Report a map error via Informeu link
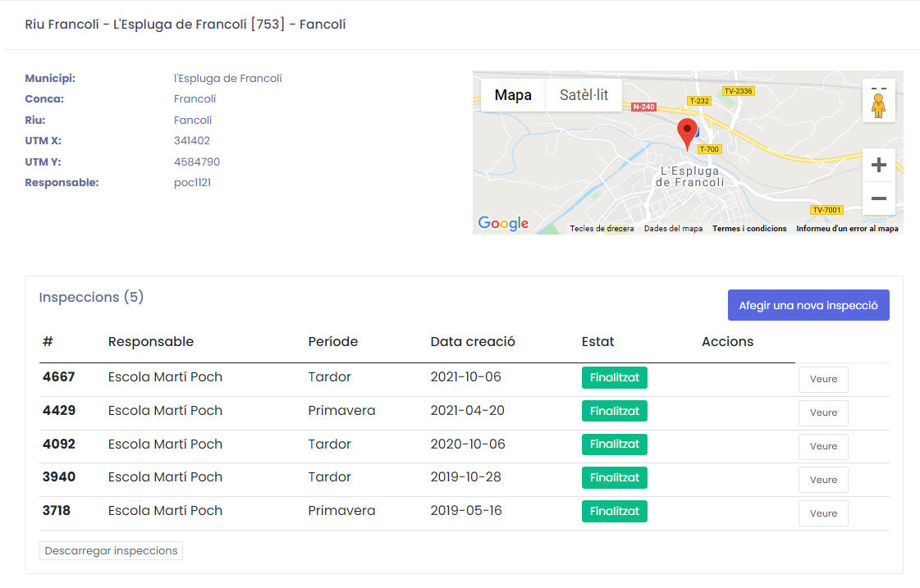The width and height of the screenshot is (920, 588). click(847, 229)
